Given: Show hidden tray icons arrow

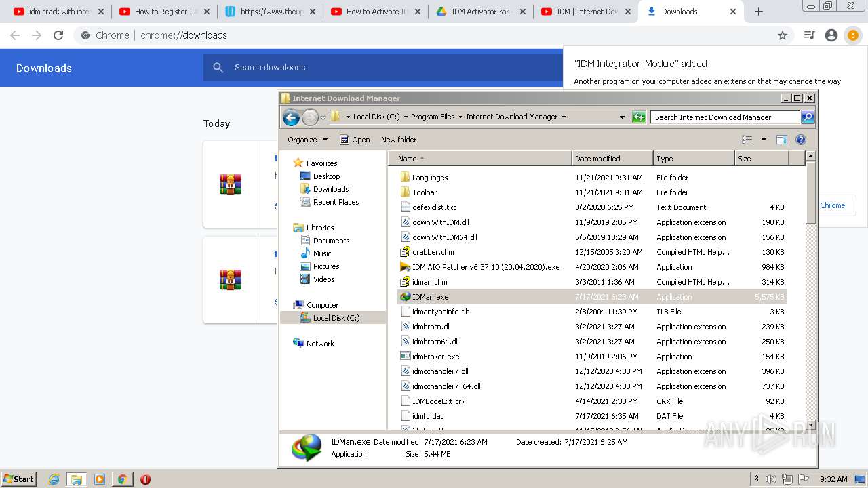Looking at the screenshot, I should click(756, 479).
